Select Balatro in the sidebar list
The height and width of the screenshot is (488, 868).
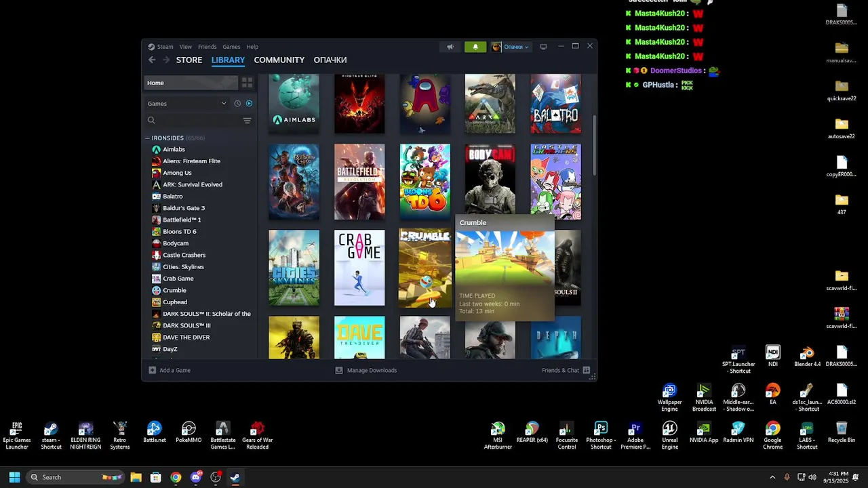pos(172,197)
